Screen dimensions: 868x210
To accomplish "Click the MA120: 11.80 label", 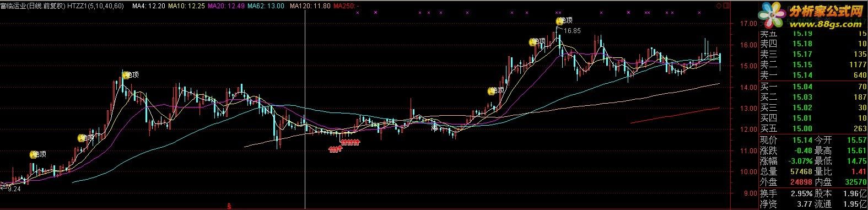I will (310, 6).
